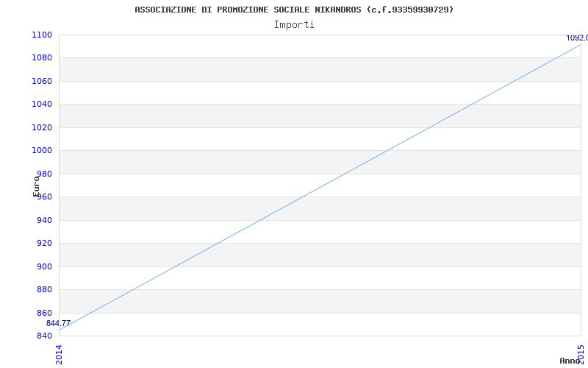Select the 'Importi' subtitle text

[x=294, y=25]
